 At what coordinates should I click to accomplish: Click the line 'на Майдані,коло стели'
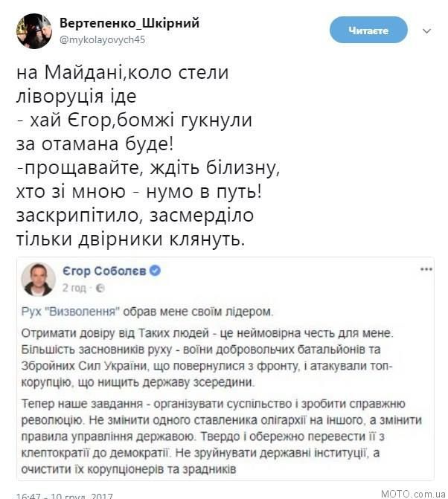pyautogui.click(x=123, y=73)
